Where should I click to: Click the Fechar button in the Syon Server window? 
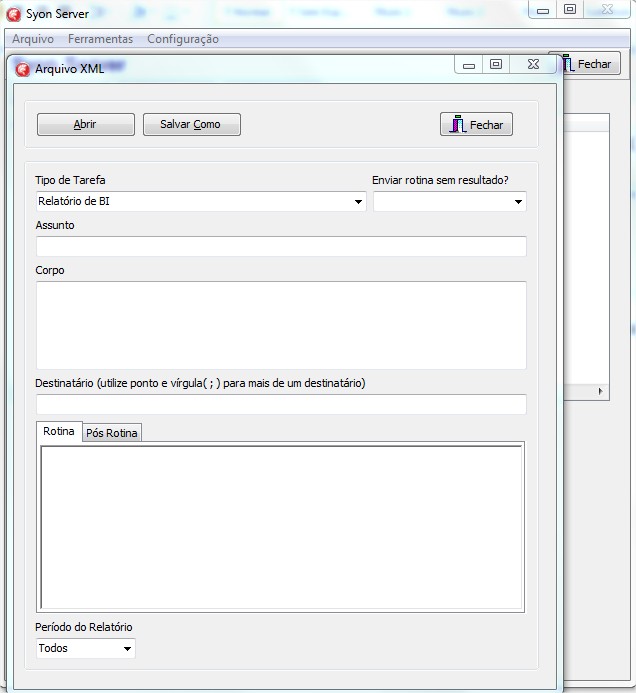[x=591, y=64]
